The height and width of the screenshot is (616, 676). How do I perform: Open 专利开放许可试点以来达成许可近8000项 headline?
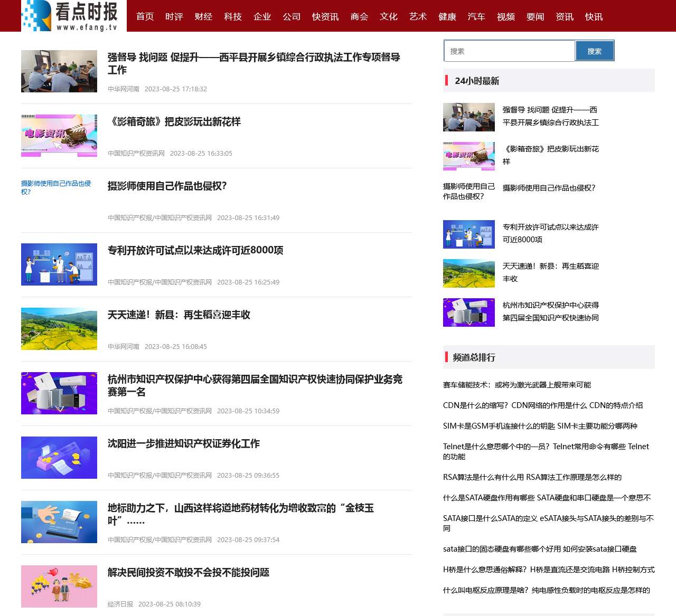click(195, 251)
